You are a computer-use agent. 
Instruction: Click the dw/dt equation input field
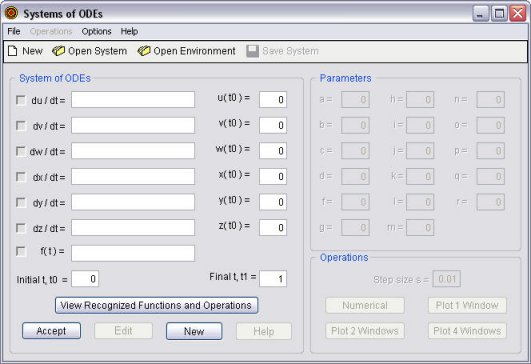pyautogui.click(x=133, y=151)
